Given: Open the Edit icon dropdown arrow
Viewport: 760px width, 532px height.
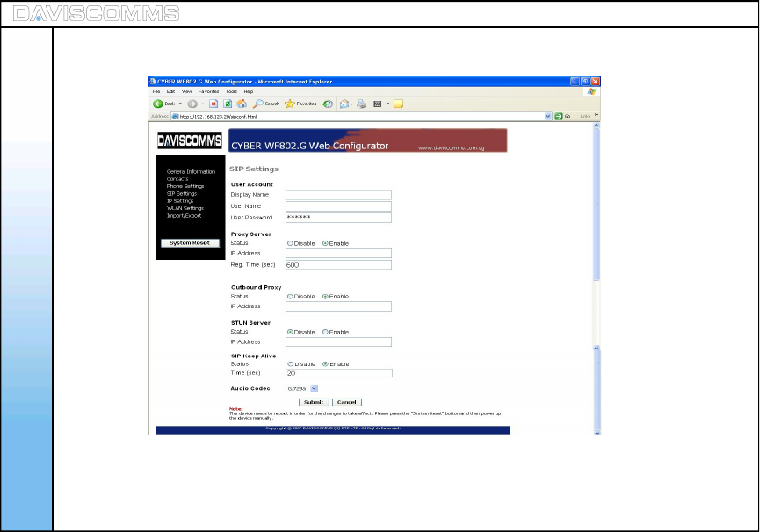Looking at the screenshot, I should click(x=387, y=104).
